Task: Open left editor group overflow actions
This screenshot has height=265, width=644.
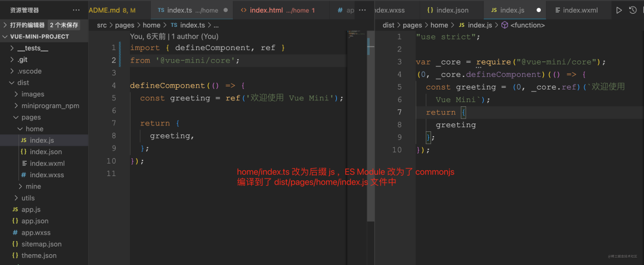Action: (362, 10)
